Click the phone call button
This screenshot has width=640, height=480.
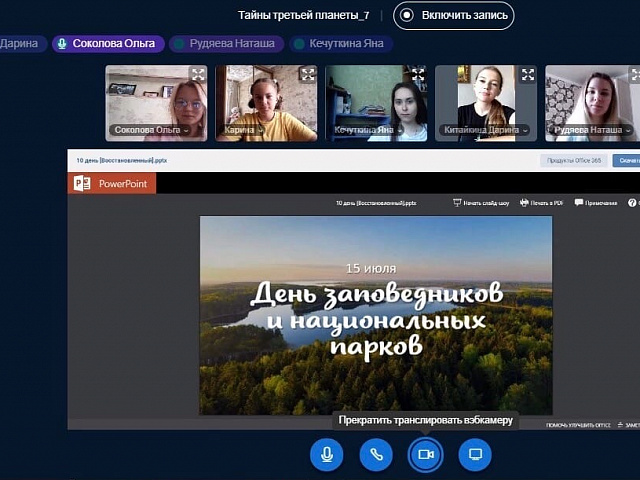[376, 454]
